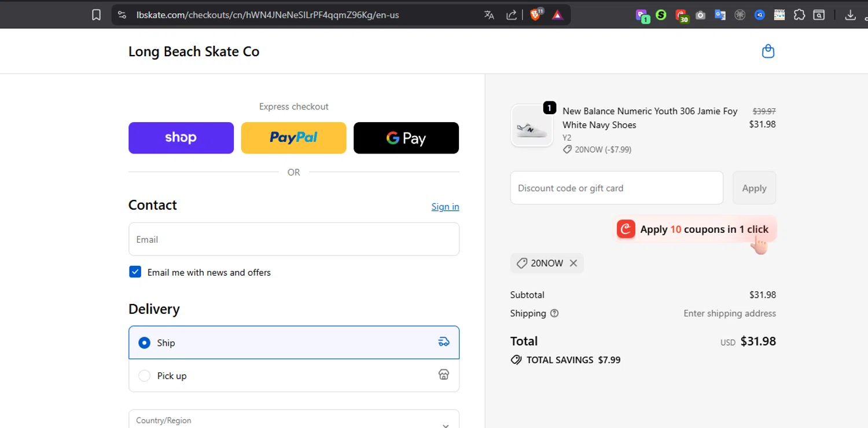This screenshot has width=868, height=428.
Task: Select the Ship delivery option
Action: tap(294, 342)
